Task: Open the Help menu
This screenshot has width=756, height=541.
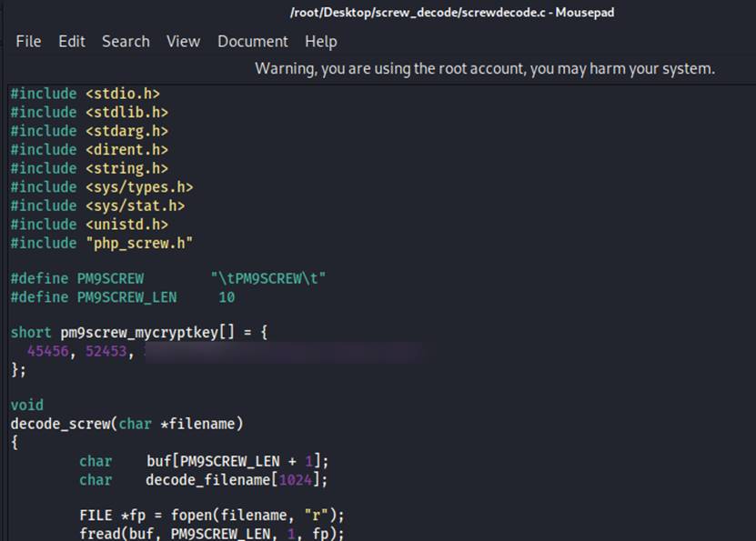Action: coord(320,42)
